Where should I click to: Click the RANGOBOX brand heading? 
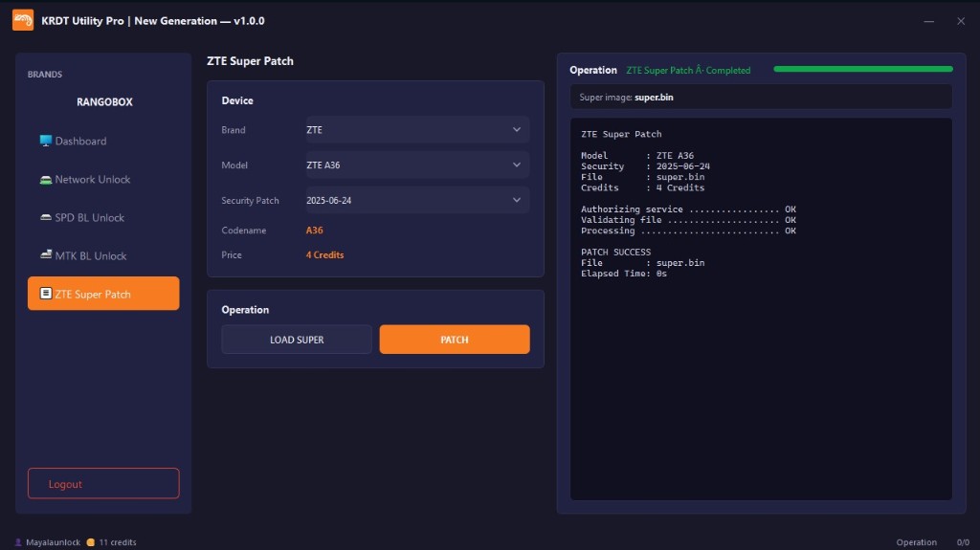click(104, 102)
